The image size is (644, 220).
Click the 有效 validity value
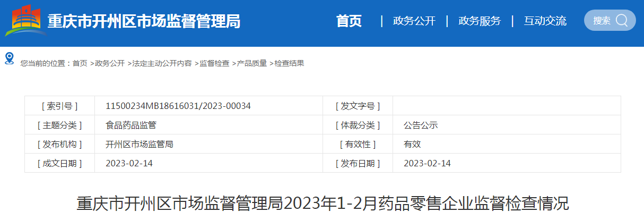point(412,145)
